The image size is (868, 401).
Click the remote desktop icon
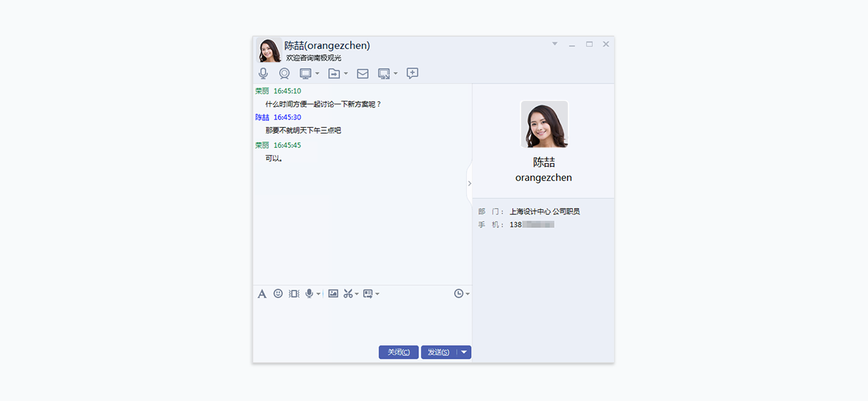click(x=384, y=74)
